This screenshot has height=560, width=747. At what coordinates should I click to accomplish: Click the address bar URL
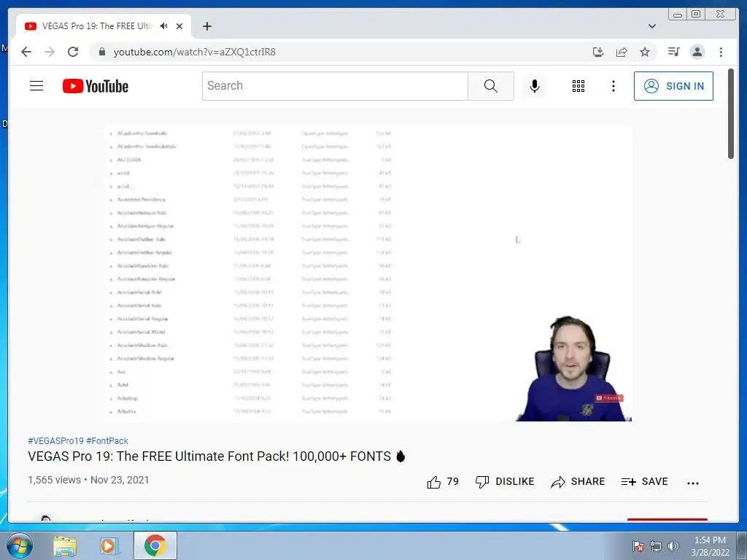coord(194,52)
